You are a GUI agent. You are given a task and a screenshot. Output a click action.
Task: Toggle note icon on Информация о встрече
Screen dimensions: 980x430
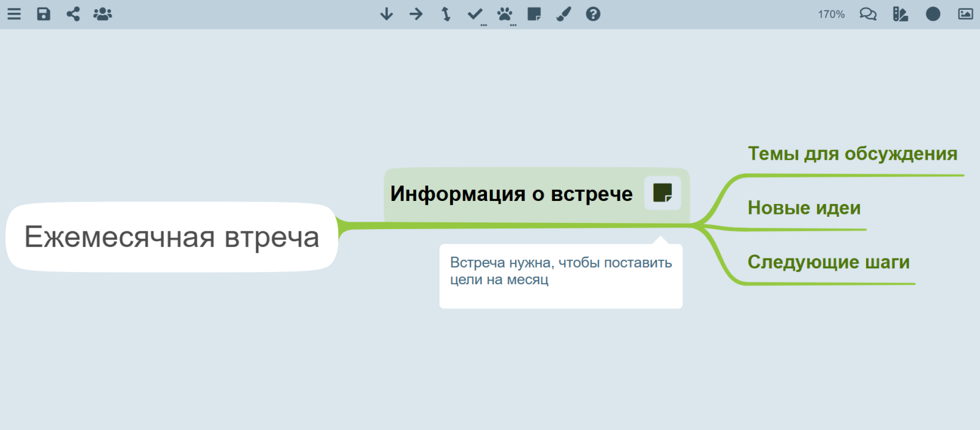663,193
